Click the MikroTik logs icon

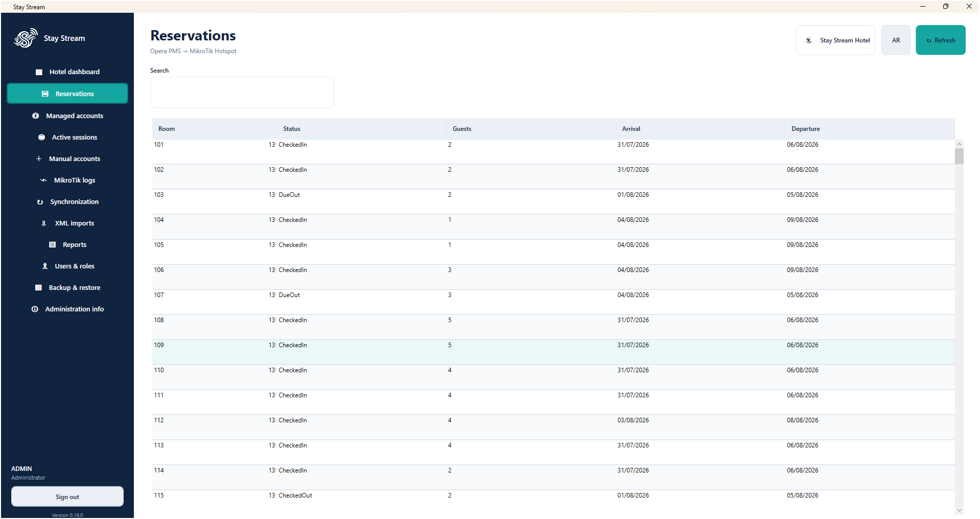pos(43,180)
